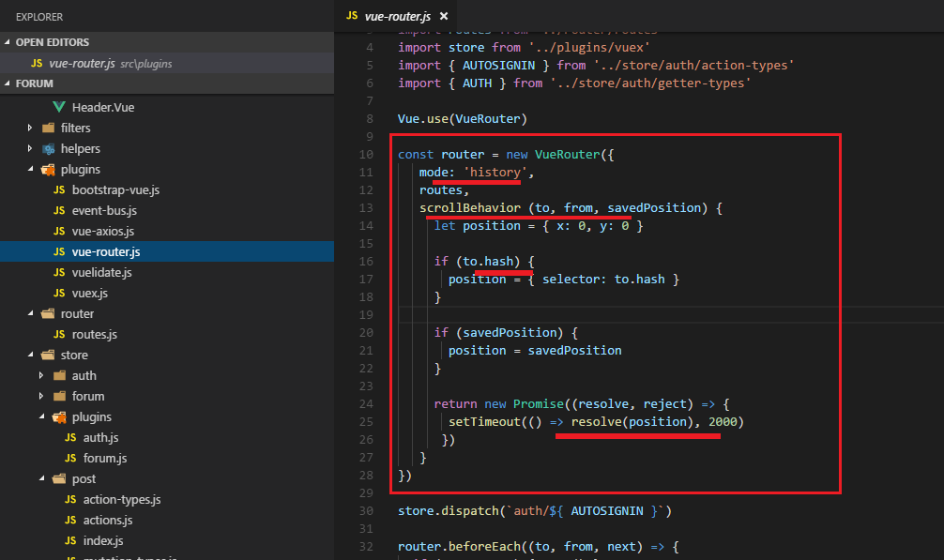Image resolution: width=944 pixels, height=560 pixels.
Task: Click JS icon beside forum.js
Action: point(70,458)
